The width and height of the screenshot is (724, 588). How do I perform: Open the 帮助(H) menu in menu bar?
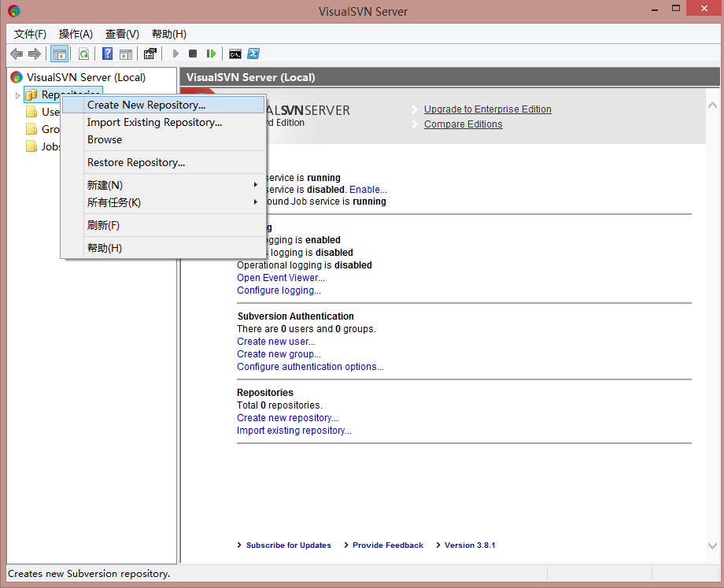point(169,34)
